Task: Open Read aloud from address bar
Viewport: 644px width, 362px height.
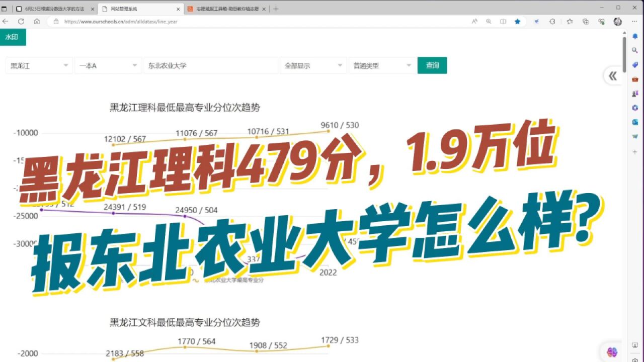Action: coord(474,22)
